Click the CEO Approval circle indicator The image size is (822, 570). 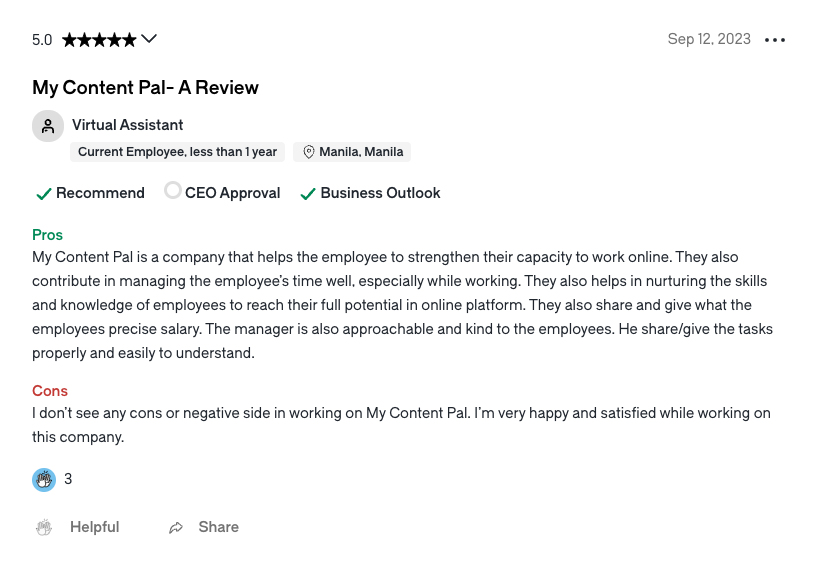[172, 190]
